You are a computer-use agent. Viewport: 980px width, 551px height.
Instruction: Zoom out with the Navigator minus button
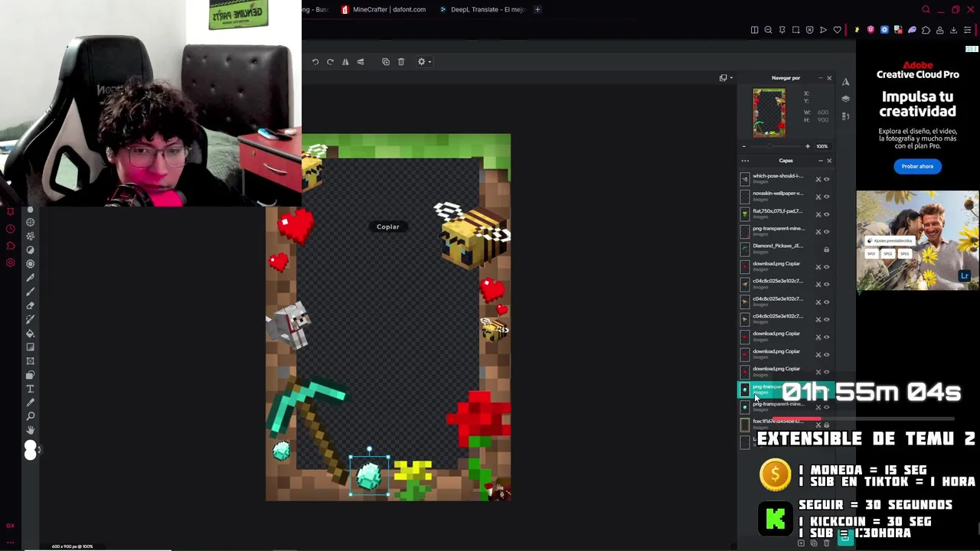[743, 146]
